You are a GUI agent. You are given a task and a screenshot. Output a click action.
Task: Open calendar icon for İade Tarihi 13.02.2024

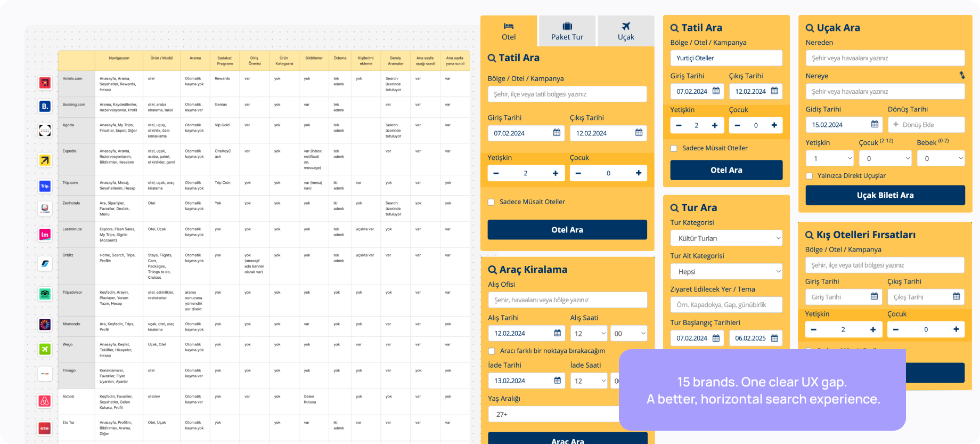557,381
